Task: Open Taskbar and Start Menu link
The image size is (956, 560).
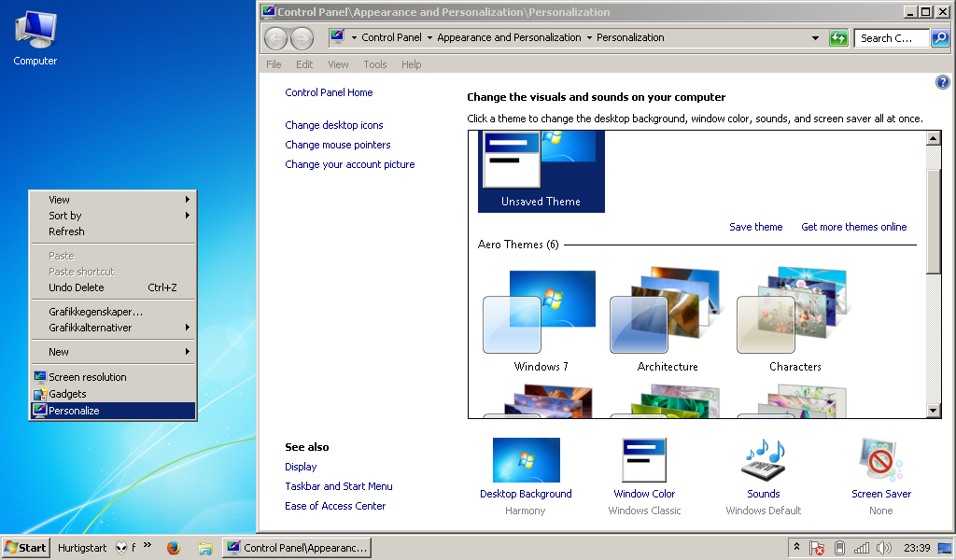Action: (338, 485)
